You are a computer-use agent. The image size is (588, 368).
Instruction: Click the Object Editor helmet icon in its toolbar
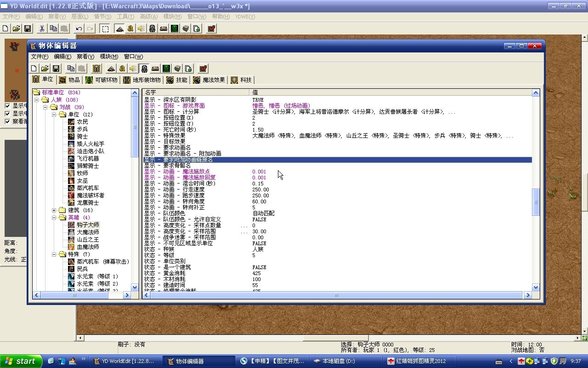144,69
